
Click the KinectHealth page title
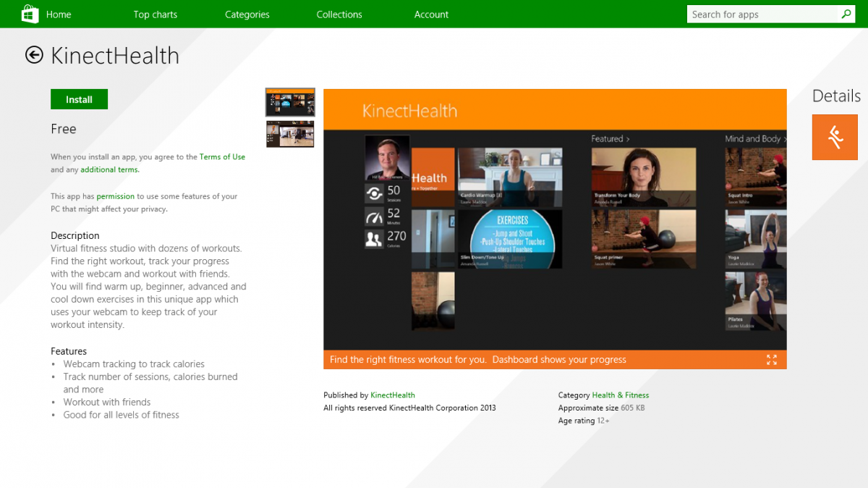[x=115, y=56]
